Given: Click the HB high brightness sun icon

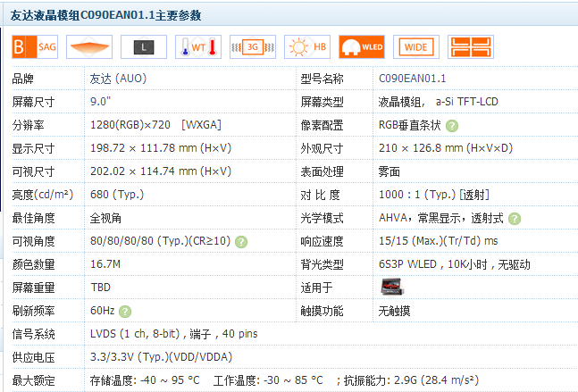Looking at the screenshot, I should (x=306, y=46).
